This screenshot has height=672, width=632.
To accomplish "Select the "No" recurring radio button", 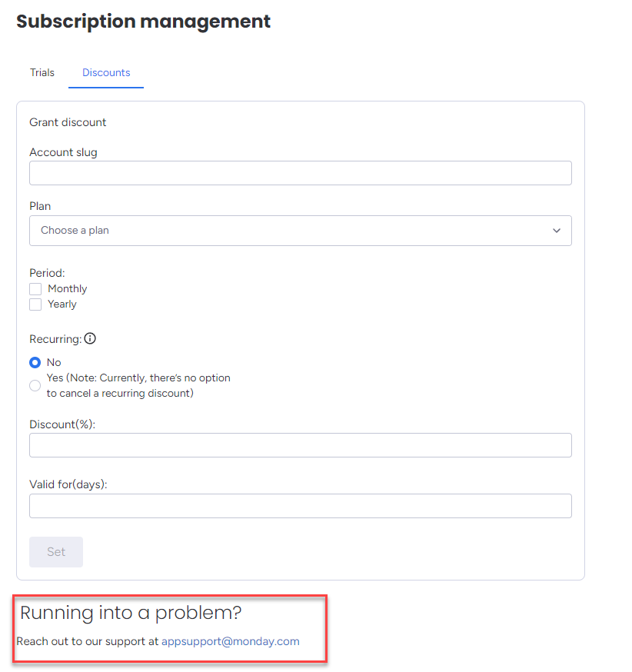I will pos(35,363).
